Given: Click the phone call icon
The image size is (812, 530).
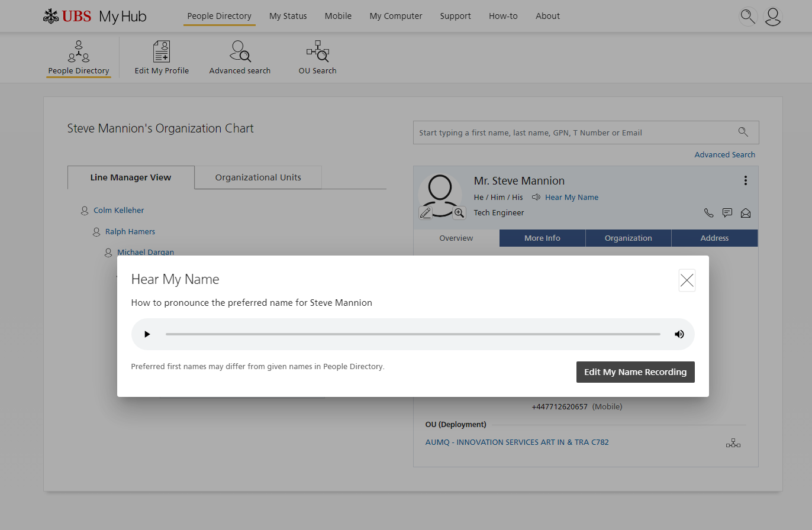Looking at the screenshot, I should [x=708, y=213].
